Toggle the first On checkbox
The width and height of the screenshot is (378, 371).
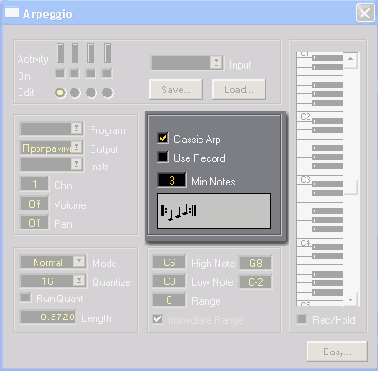(x=60, y=73)
